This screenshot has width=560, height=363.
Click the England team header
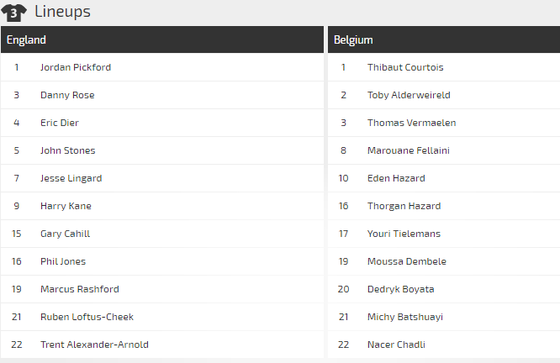pos(162,40)
